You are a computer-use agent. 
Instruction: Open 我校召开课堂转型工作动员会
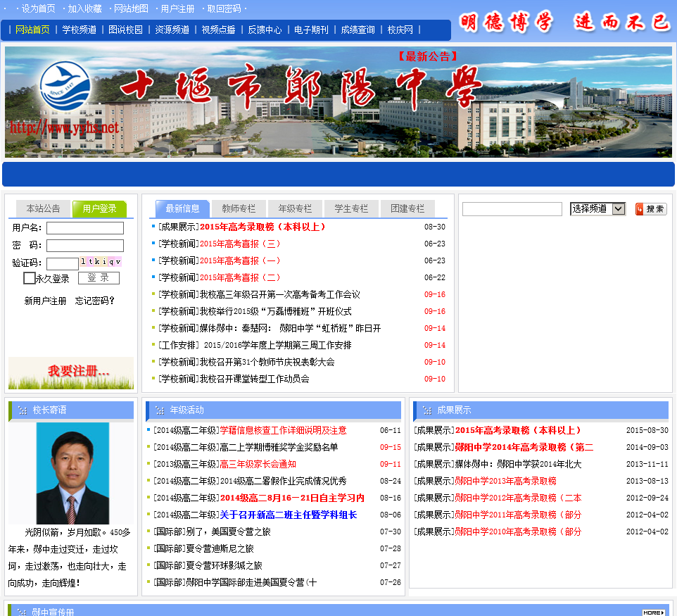click(x=254, y=379)
